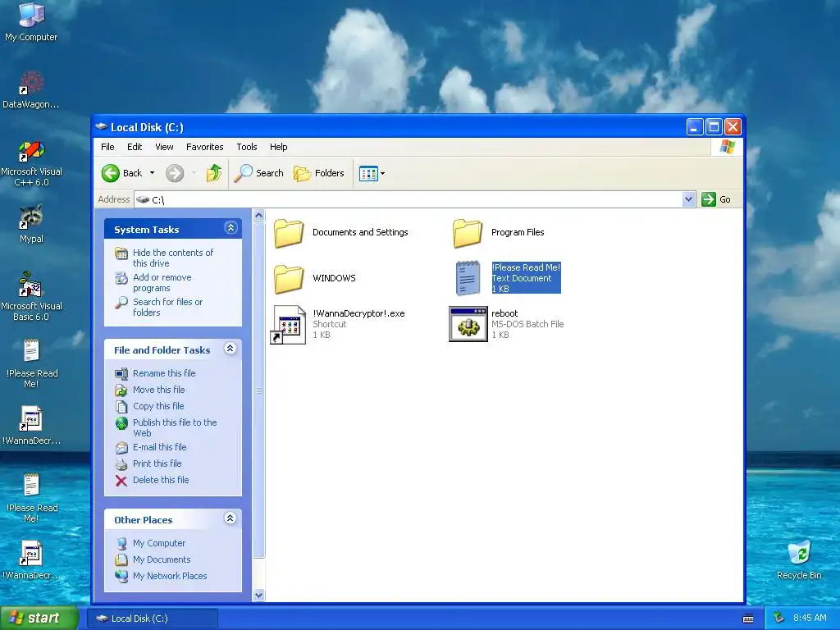Select the upper !Please Read Me! desktop file

point(31,363)
